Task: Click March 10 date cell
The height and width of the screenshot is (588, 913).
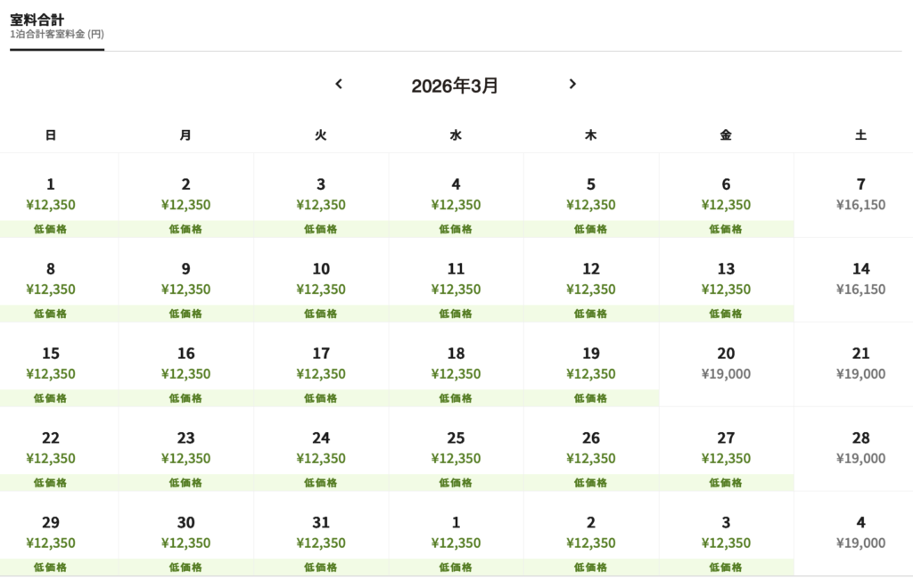Action: pos(321,280)
